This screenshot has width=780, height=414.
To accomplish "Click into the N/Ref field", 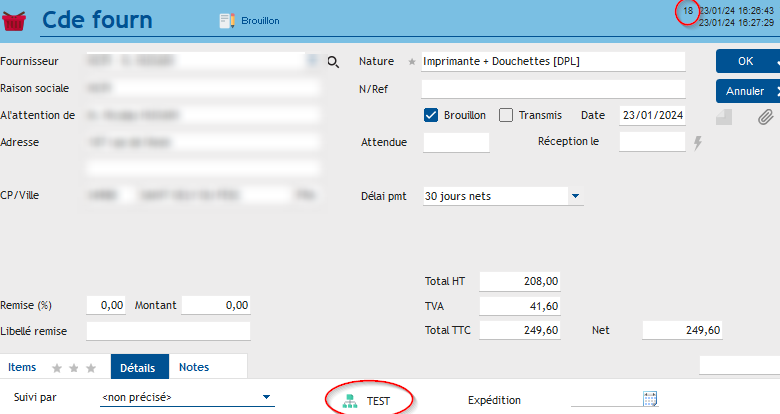I will pos(552,89).
